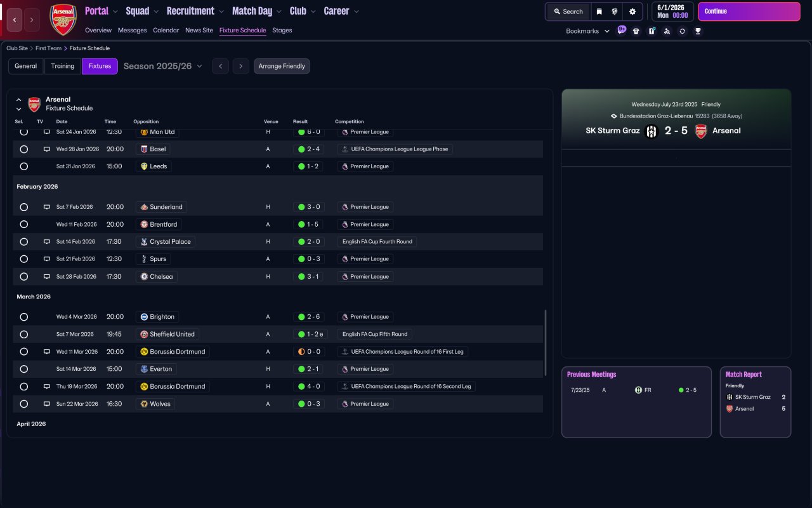Switch to the Calendar tab
812x508 pixels.
coord(166,30)
